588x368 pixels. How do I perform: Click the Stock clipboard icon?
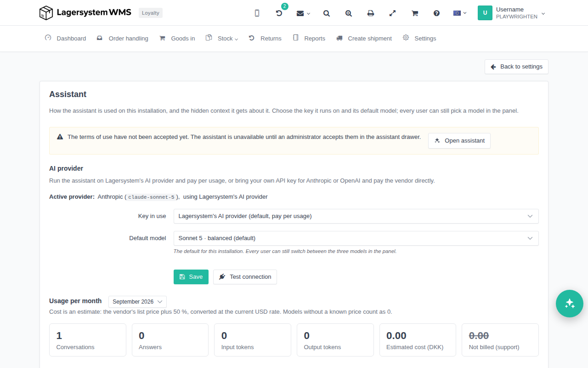(x=209, y=38)
